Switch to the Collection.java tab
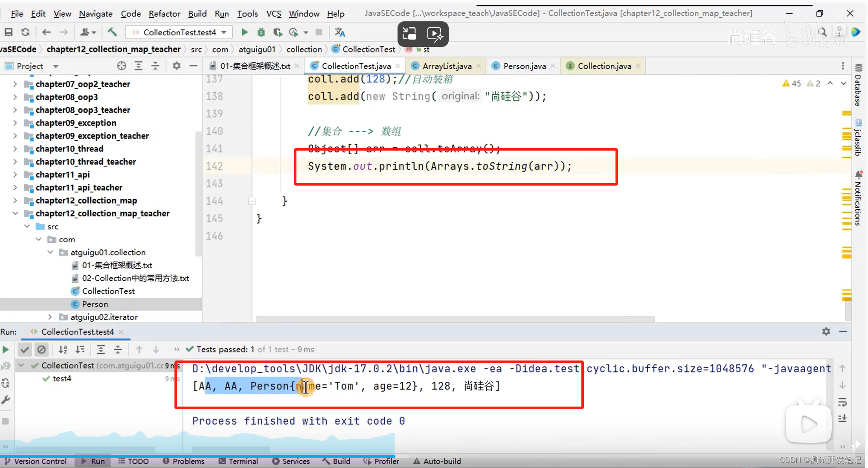The width and height of the screenshot is (868, 468). coord(604,66)
